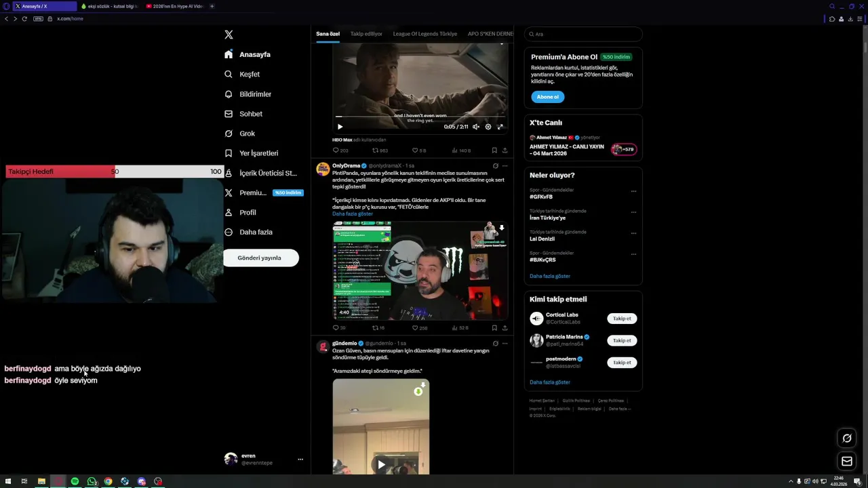Screen dimensions: 868x488
Task: Open Profil page
Action: click(x=240, y=212)
